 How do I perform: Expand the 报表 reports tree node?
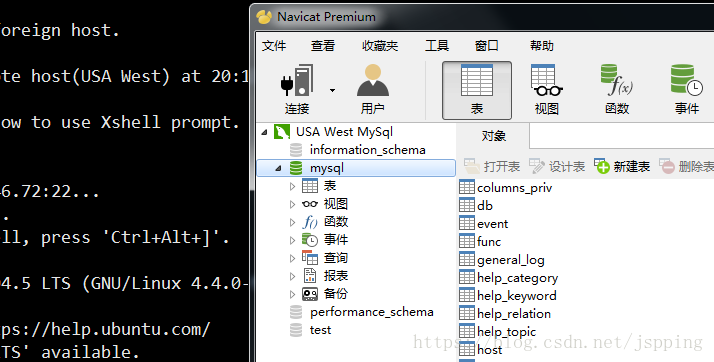tap(293, 276)
